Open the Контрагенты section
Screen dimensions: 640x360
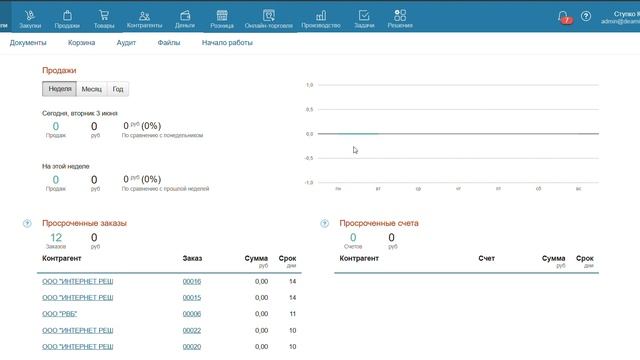pos(144,19)
